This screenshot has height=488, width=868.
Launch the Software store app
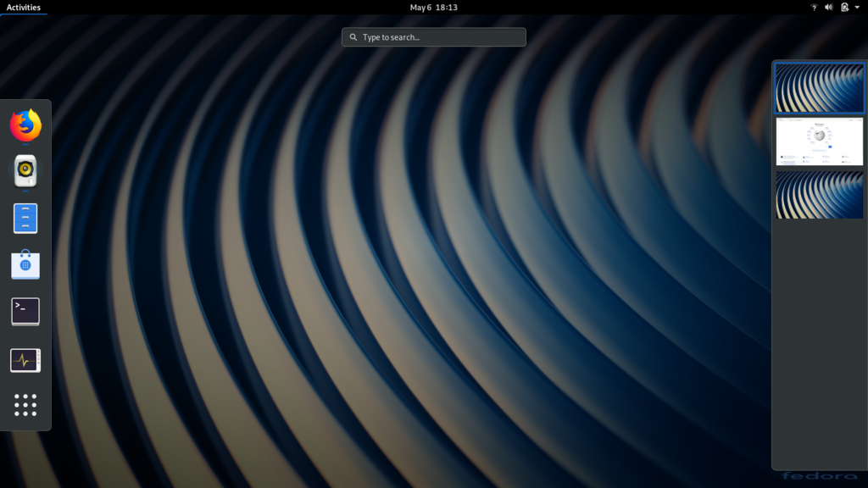pos(25,265)
